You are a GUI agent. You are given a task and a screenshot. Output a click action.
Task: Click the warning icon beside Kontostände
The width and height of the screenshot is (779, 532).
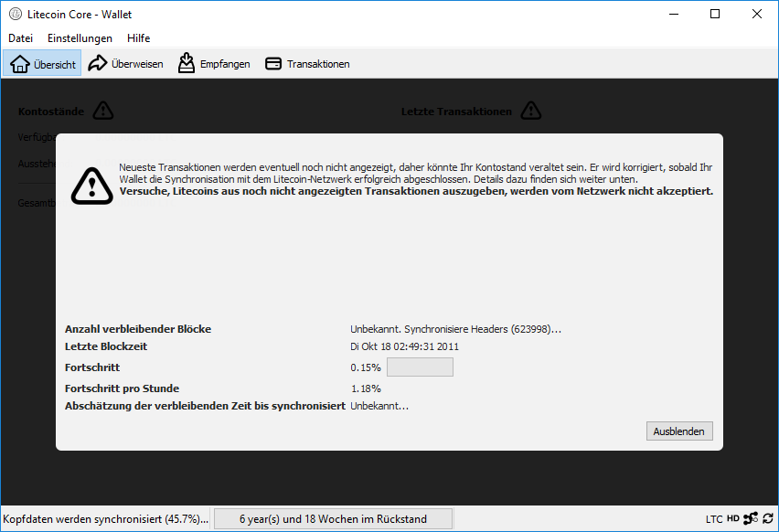tap(103, 111)
